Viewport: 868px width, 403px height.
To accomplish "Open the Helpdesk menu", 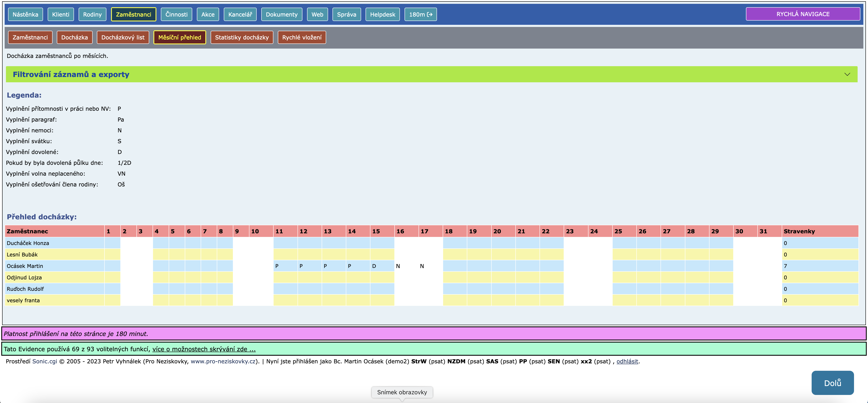I will [x=383, y=14].
